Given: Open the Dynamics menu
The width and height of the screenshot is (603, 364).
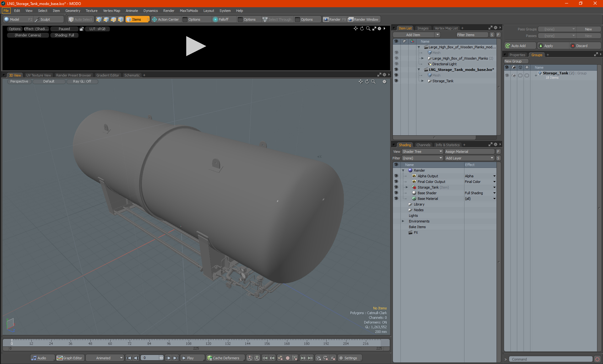Looking at the screenshot, I should pyautogui.click(x=150, y=11).
